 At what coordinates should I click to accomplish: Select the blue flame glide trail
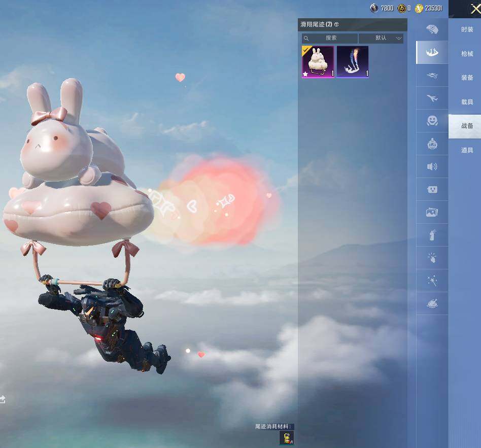point(352,62)
